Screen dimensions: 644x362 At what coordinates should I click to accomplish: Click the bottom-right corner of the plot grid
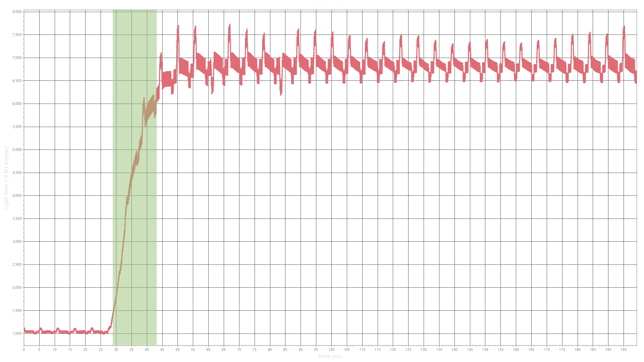[636, 344]
